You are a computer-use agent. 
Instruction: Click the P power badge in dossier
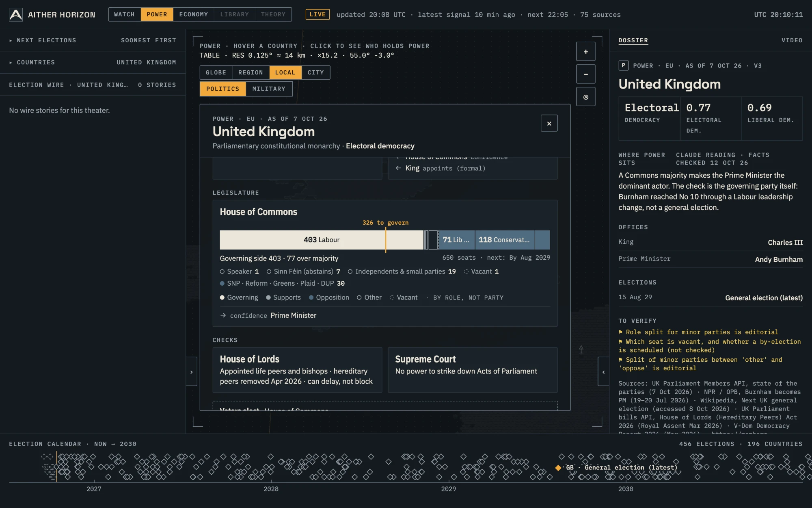[x=623, y=65]
